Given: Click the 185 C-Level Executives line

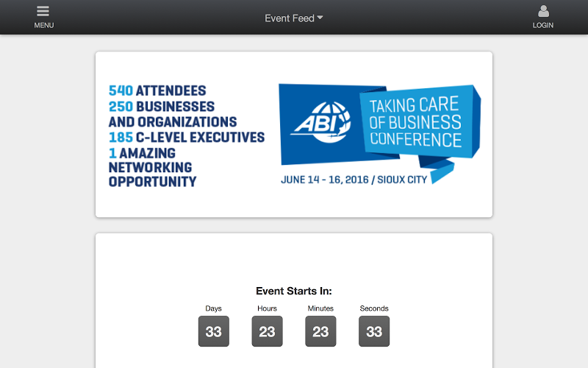Looking at the screenshot, I should click(x=187, y=138).
